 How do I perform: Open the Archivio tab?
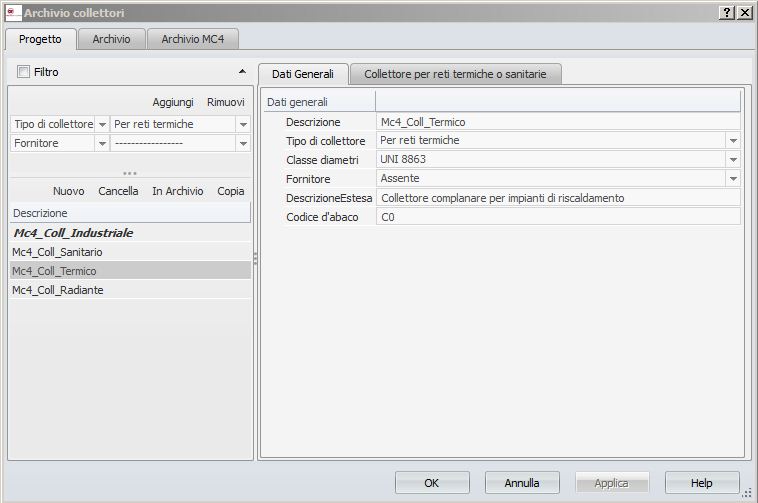pyautogui.click(x=111, y=39)
